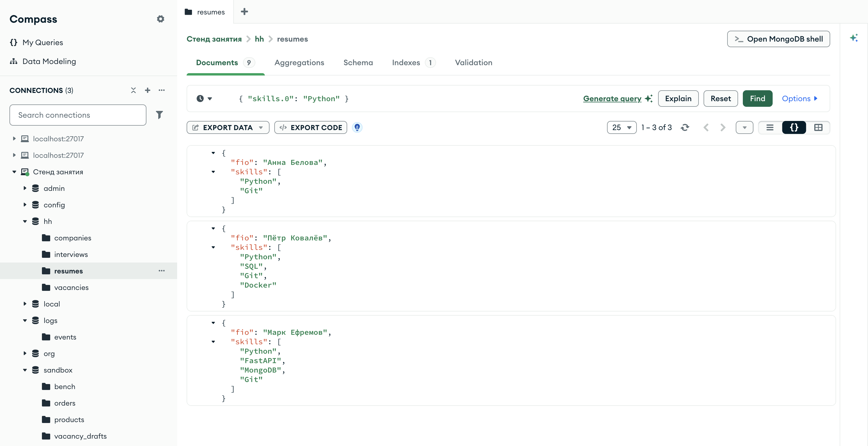Expand the admin database
868x446 pixels.
(25, 188)
